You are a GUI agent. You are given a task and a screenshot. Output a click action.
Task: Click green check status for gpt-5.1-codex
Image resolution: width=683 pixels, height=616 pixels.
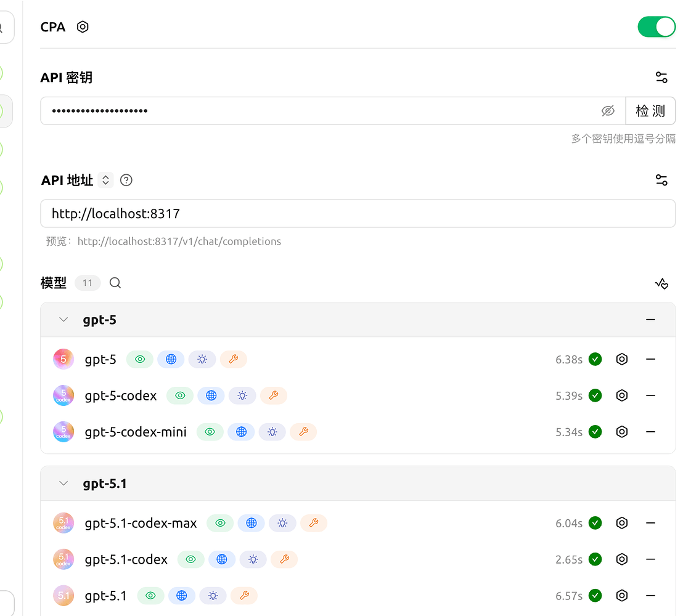(595, 559)
